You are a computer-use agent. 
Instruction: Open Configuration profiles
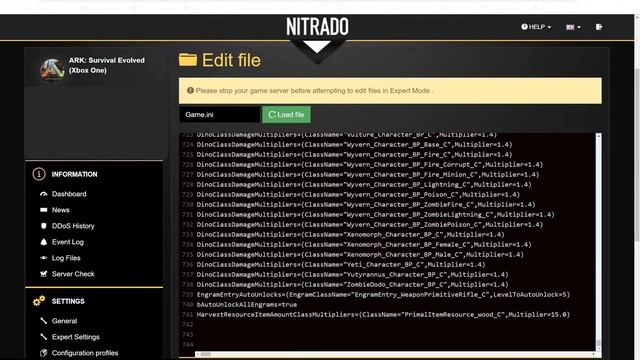[x=85, y=353]
